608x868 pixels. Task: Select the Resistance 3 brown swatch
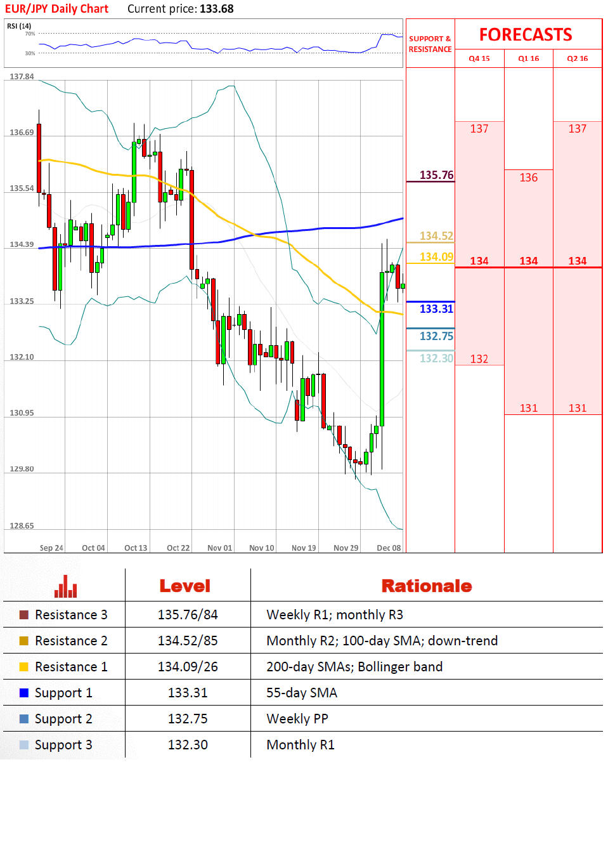pyautogui.click(x=24, y=615)
